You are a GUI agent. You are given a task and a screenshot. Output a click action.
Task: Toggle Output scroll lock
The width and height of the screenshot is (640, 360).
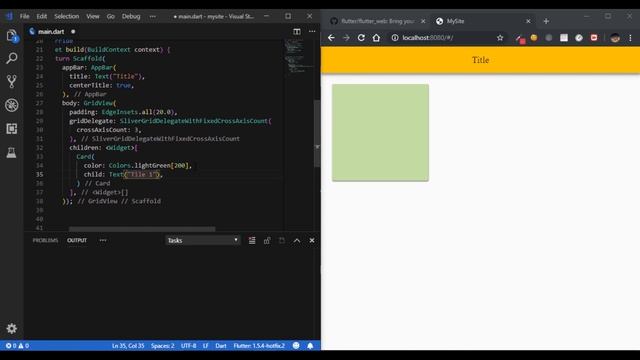coord(267,240)
